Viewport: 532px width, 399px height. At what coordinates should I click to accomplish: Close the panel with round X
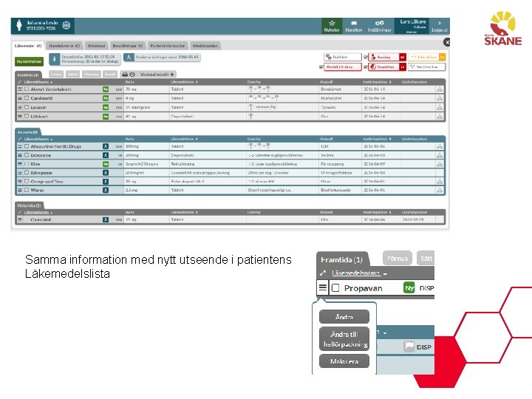447,42
